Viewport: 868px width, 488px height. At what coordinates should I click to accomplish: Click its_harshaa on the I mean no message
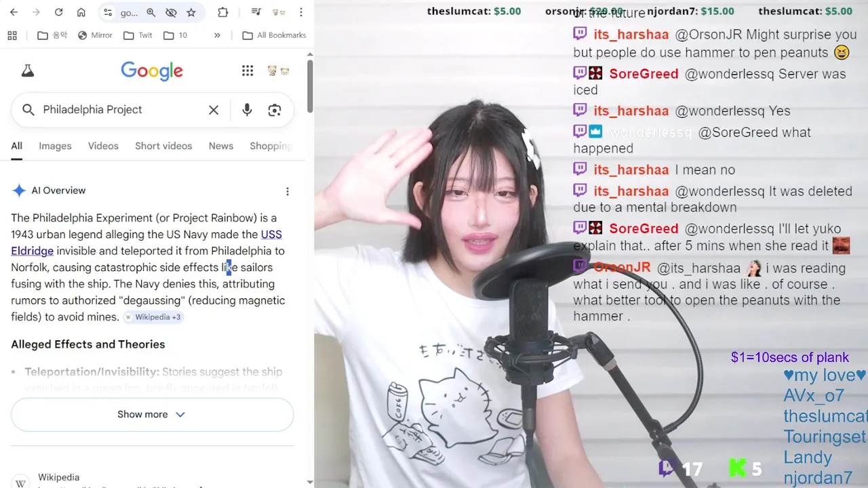pos(631,170)
